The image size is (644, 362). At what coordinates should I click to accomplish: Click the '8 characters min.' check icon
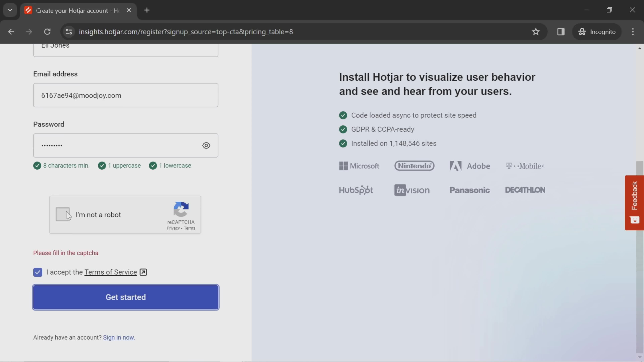(37, 166)
